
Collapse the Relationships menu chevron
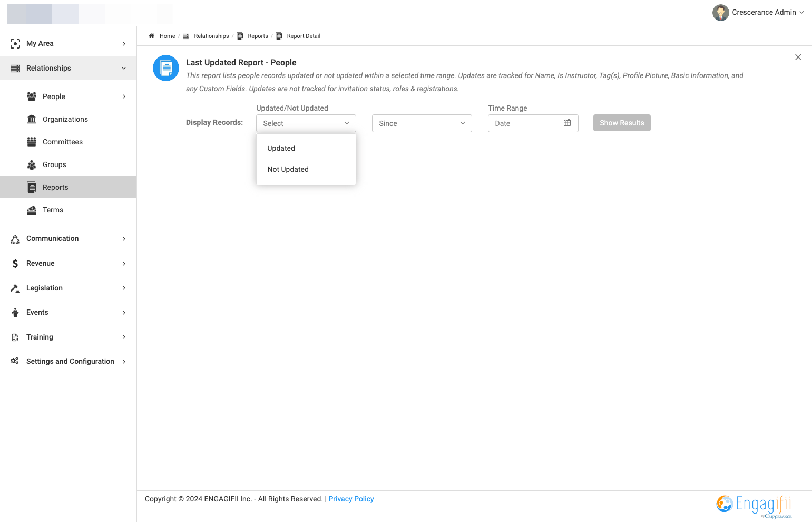click(124, 69)
